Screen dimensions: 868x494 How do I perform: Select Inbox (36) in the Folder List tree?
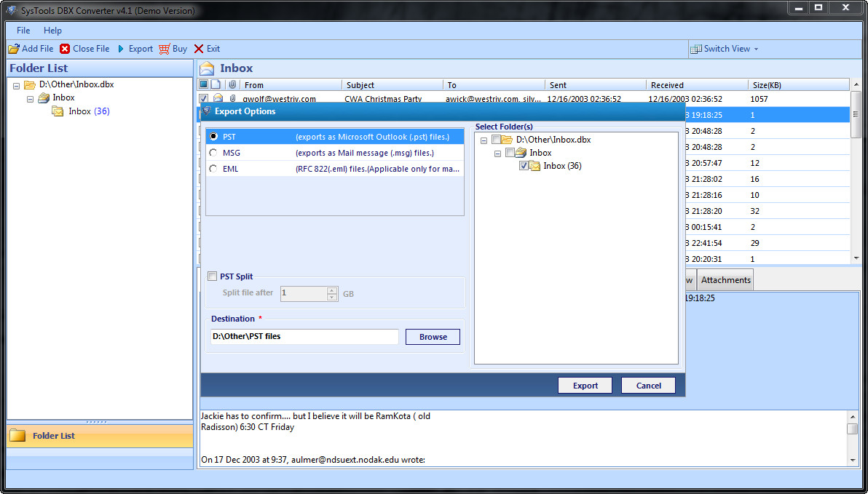[x=89, y=111]
